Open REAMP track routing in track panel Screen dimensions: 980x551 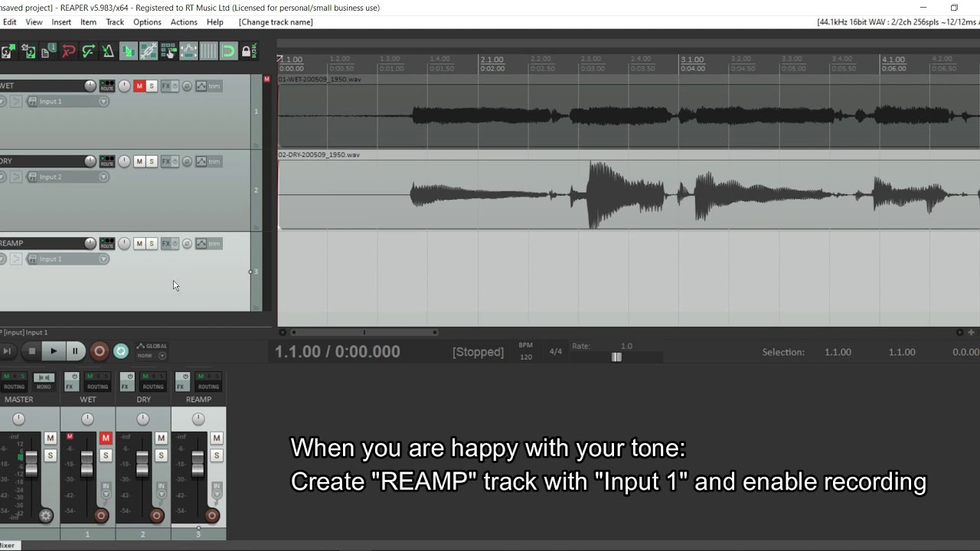click(x=106, y=243)
